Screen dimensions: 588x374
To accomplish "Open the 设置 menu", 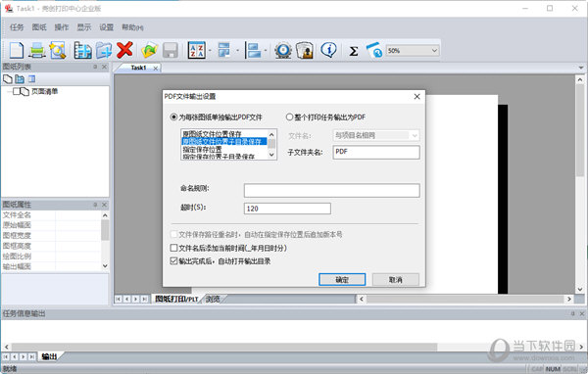I will point(107,27).
